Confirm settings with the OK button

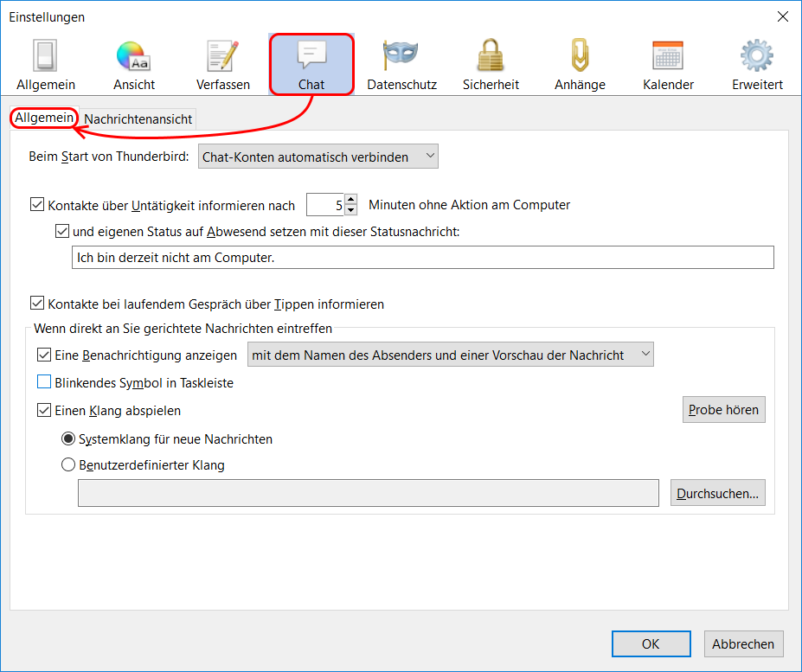tap(651, 643)
